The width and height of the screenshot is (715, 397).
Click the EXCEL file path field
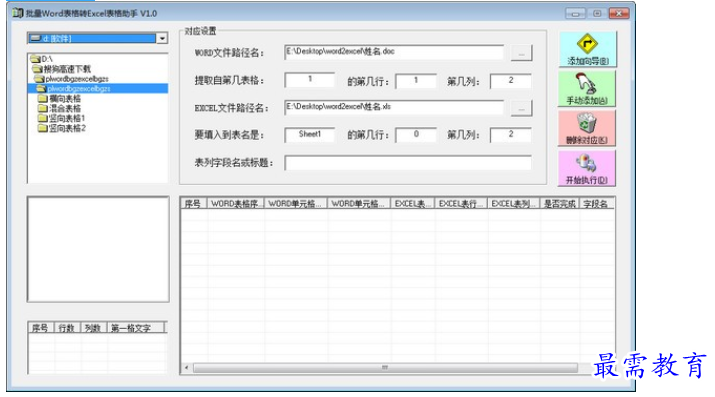point(394,107)
